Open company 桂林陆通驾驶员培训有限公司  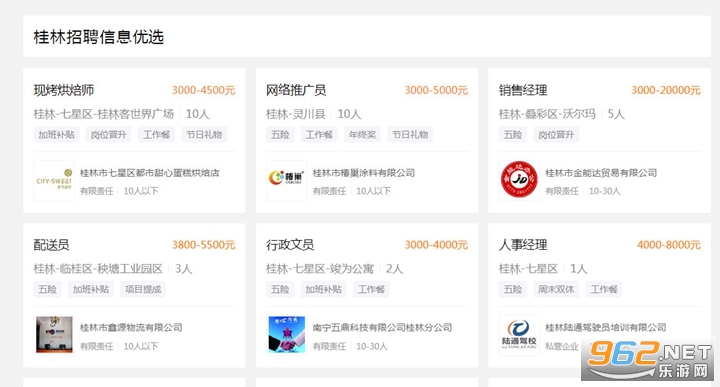pos(606,328)
